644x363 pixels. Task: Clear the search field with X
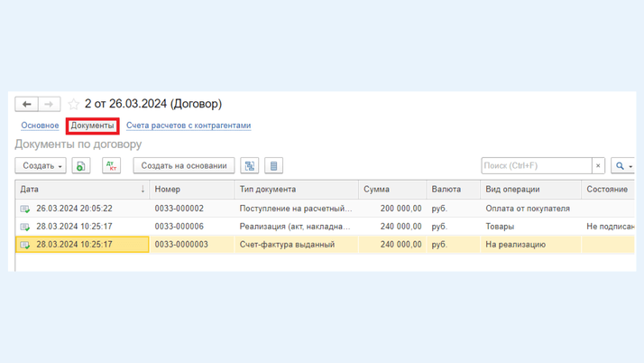(598, 166)
